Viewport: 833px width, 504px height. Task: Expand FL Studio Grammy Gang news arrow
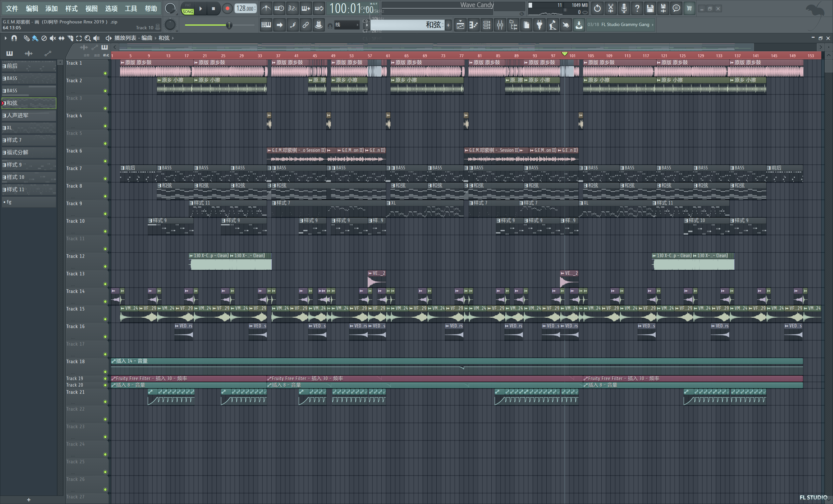(652, 24)
